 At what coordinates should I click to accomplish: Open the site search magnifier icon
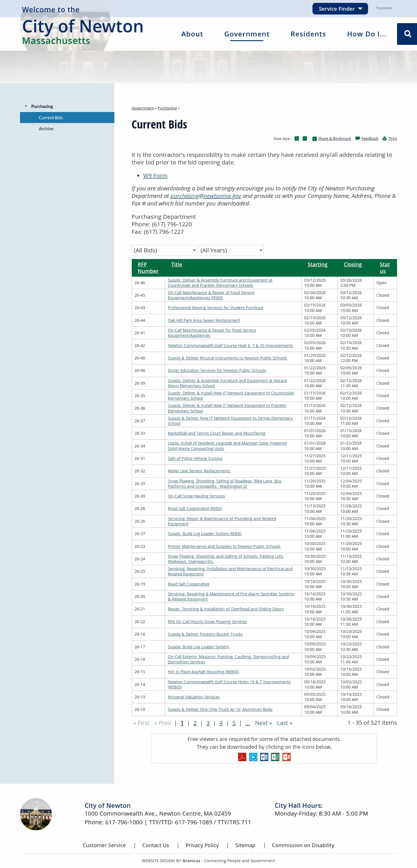pyautogui.click(x=407, y=34)
